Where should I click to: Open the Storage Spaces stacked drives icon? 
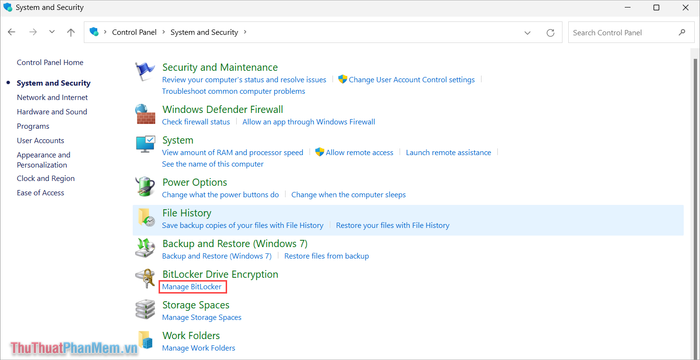pos(145,309)
